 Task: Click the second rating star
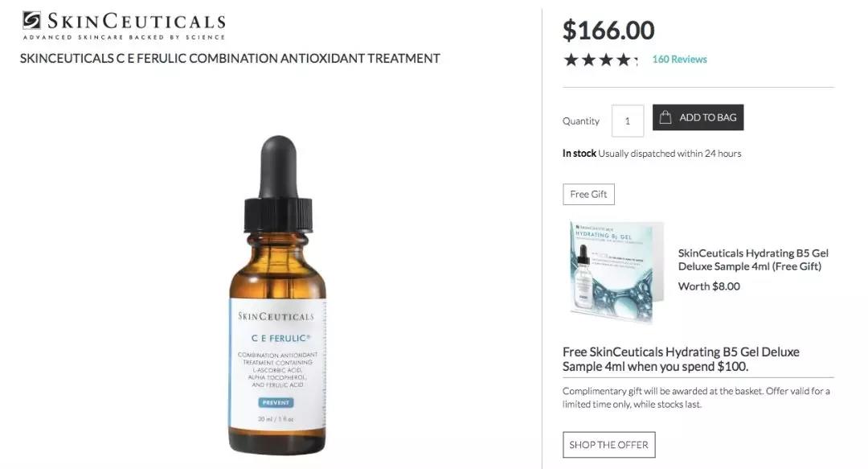click(588, 60)
